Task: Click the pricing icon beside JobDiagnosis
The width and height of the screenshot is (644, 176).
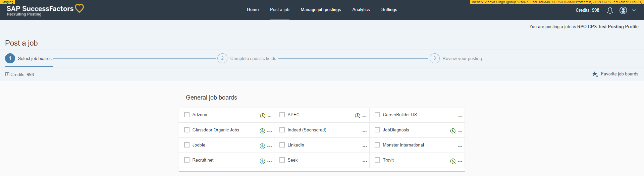Action: (x=453, y=131)
